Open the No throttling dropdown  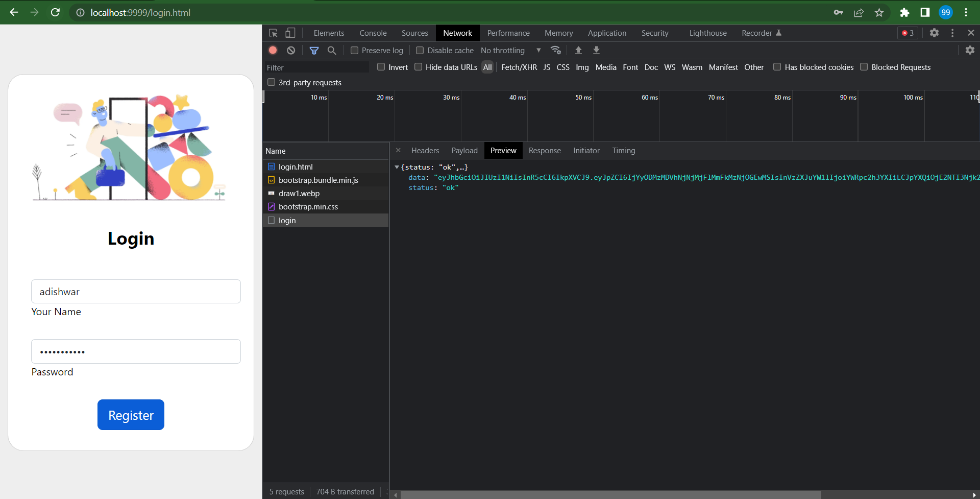pyautogui.click(x=511, y=50)
